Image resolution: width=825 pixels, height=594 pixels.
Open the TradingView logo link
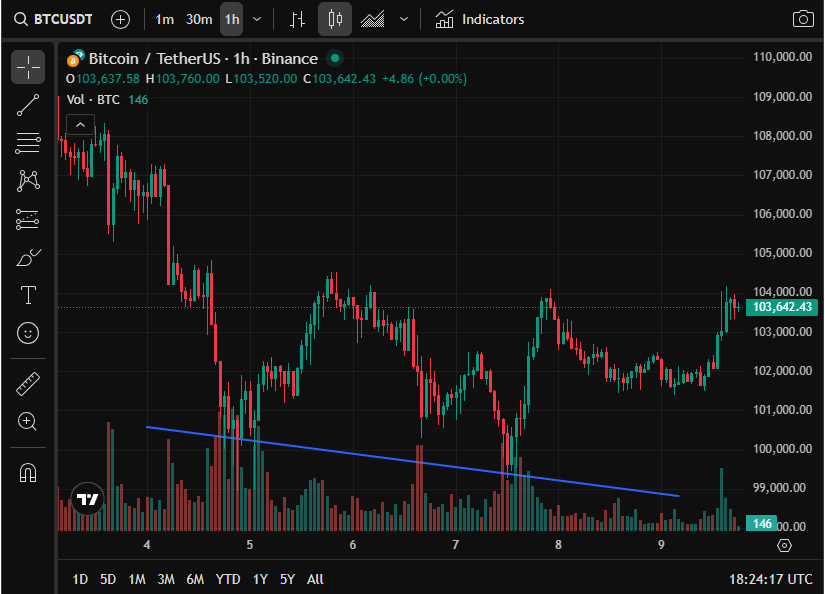(x=87, y=499)
